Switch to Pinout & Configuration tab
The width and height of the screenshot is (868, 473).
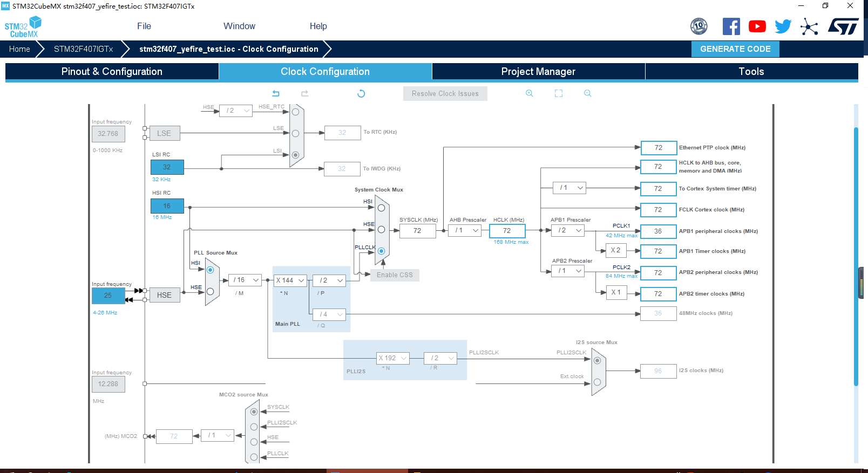(x=112, y=71)
